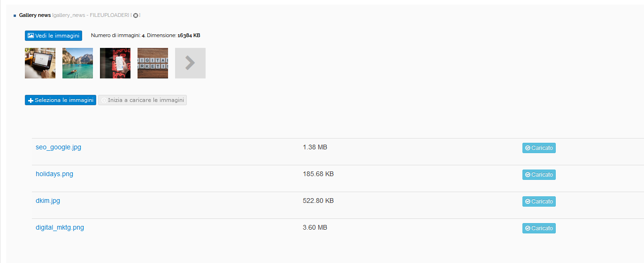The width and height of the screenshot is (644, 263).
Task: Select the dark red phone thumbnail
Action: tap(115, 63)
